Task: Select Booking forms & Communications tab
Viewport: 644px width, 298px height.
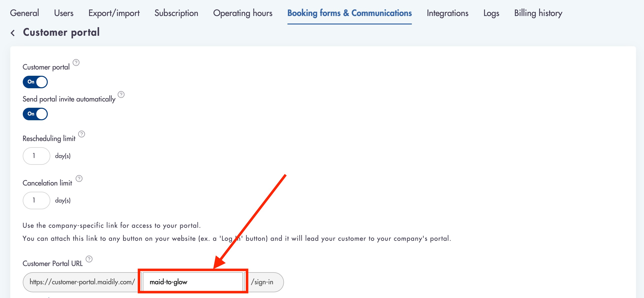Action: (350, 13)
